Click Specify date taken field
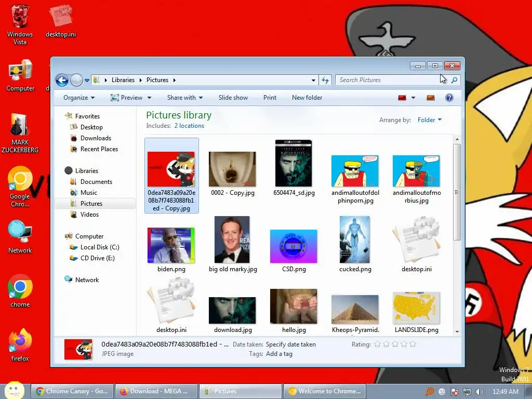 (291, 344)
